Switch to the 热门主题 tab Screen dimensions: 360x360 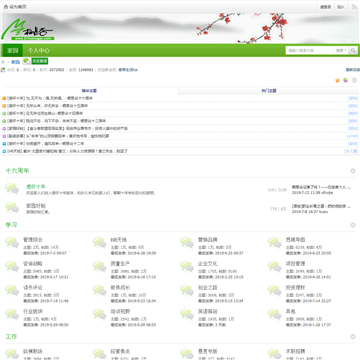pos(269,91)
